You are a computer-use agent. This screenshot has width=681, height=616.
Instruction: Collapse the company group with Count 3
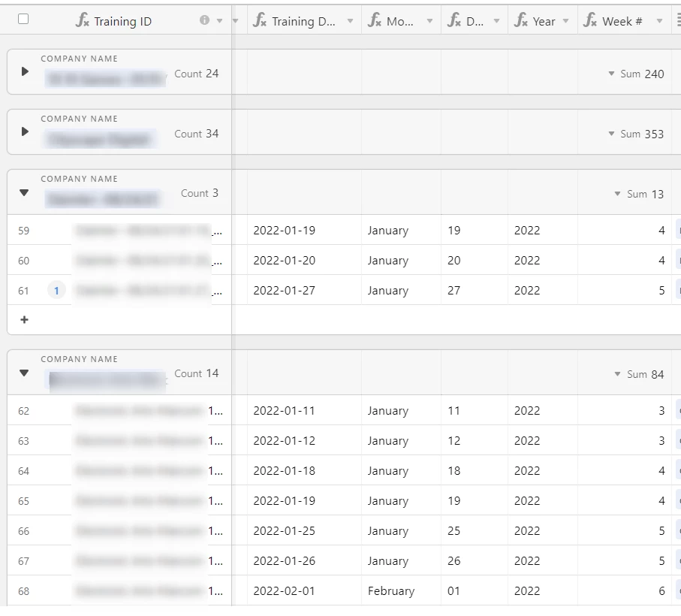[x=24, y=192]
